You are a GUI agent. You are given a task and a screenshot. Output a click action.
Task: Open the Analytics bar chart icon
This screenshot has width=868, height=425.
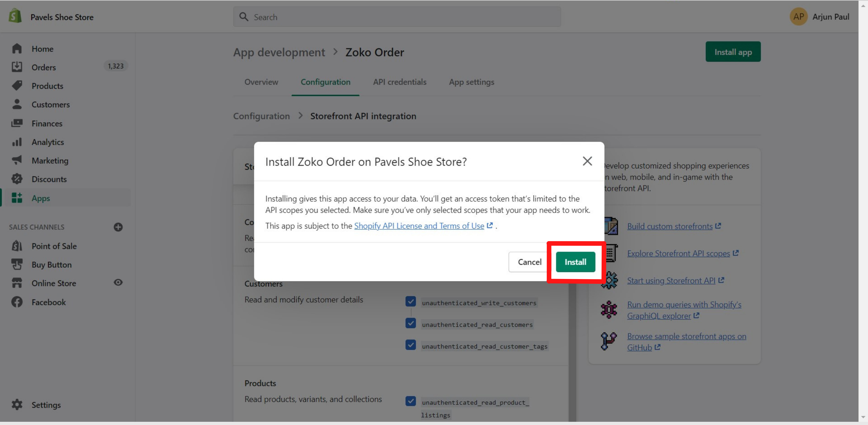(17, 142)
